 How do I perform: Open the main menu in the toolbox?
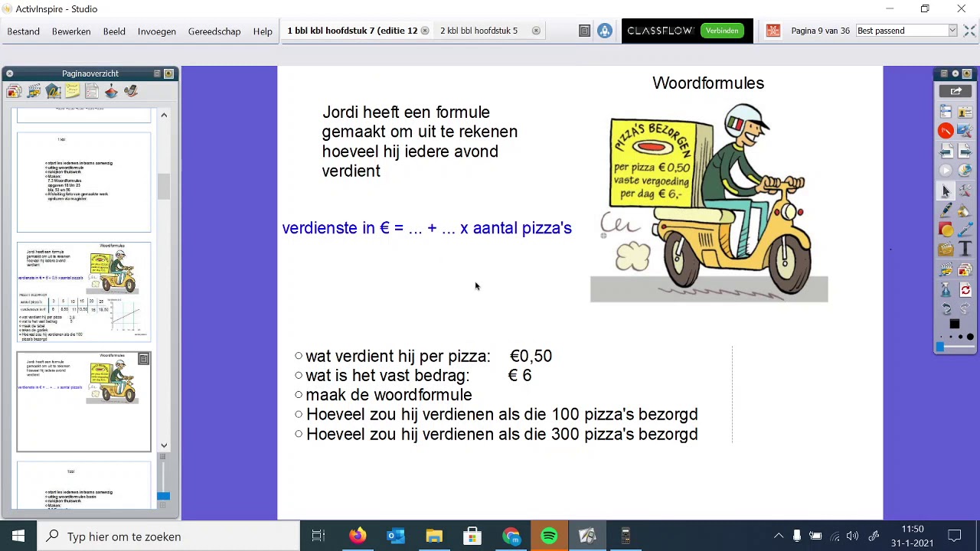(x=946, y=112)
